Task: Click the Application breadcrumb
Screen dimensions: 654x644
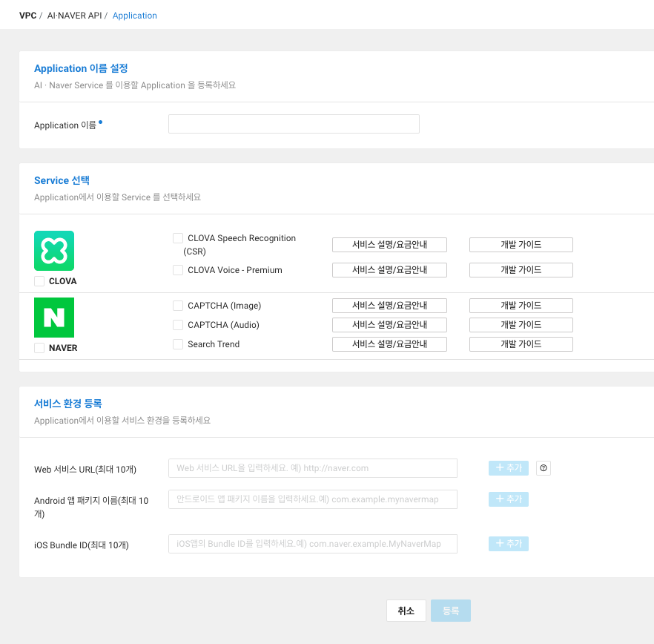Action: (x=135, y=16)
